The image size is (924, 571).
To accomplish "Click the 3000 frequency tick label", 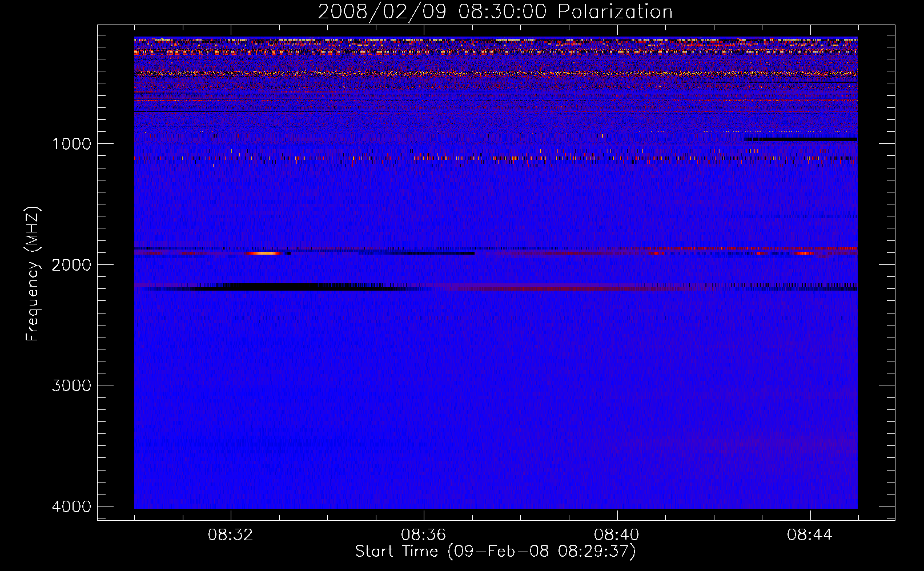I will pos(71,385).
